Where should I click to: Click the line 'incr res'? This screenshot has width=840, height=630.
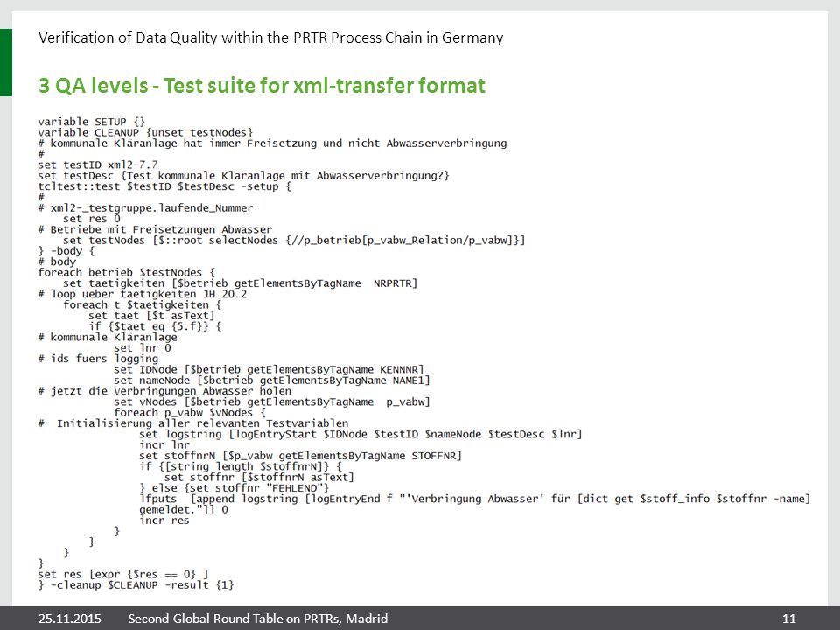(164, 521)
